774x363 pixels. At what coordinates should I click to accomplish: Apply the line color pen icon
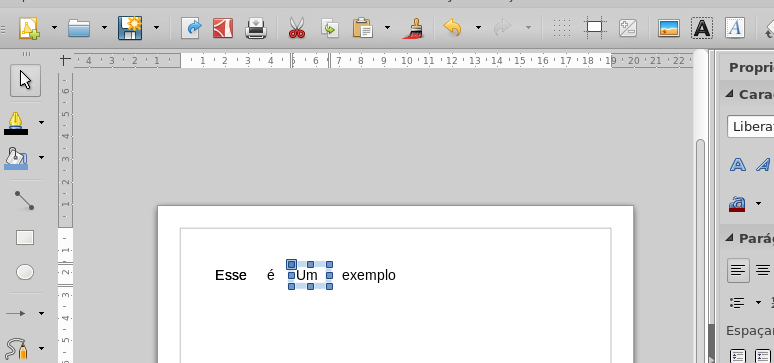16,123
